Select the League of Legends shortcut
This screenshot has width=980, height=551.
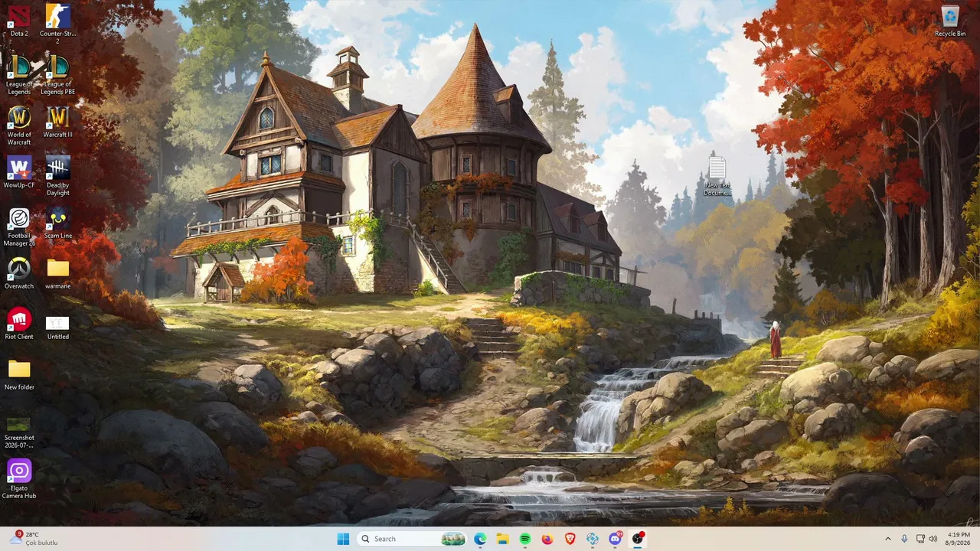[19, 75]
